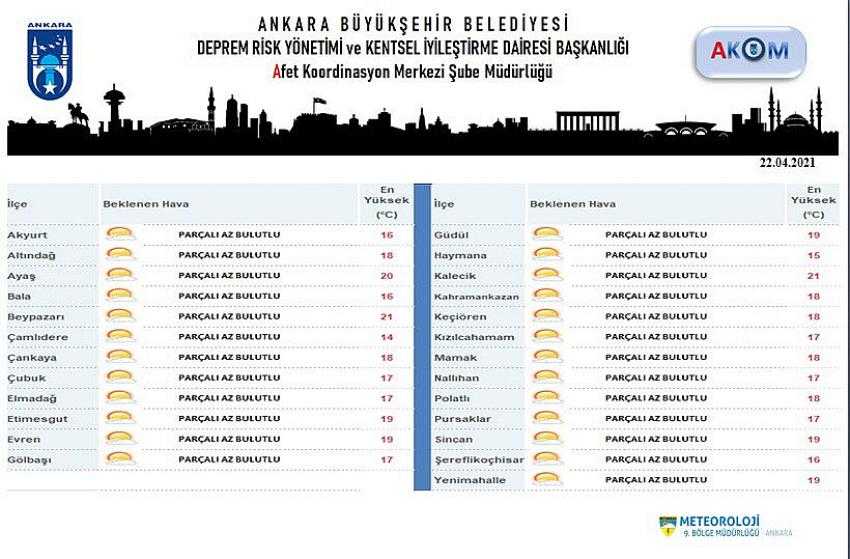
Task: Click the Gölbaşı district name
Action: (x=29, y=460)
